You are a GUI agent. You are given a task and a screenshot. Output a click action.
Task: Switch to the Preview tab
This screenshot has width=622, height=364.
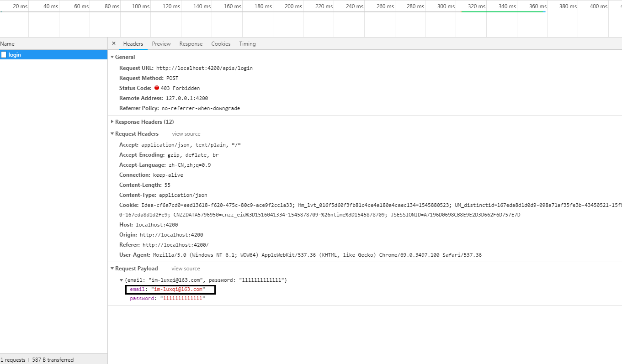[161, 43]
